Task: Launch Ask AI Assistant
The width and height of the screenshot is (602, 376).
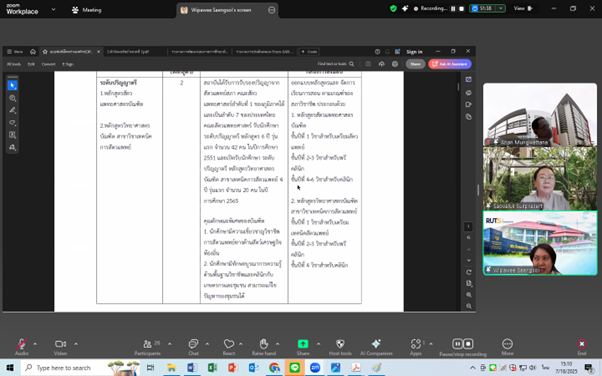Action: point(450,64)
